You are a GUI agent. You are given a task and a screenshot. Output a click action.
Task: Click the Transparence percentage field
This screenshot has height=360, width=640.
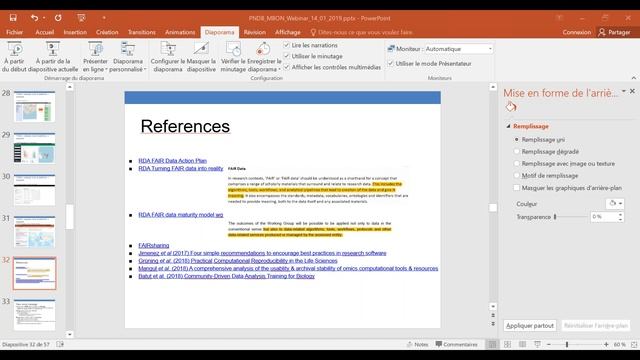(603, 217)
